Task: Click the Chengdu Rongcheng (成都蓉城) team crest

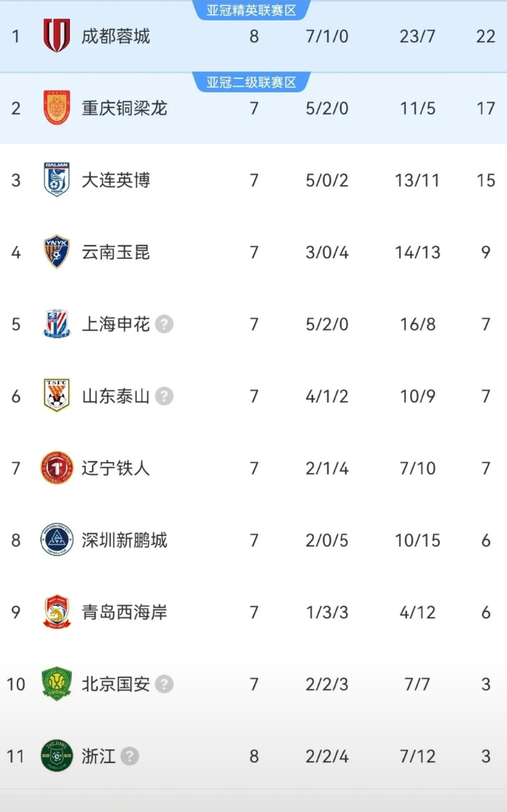Action: 57,36
